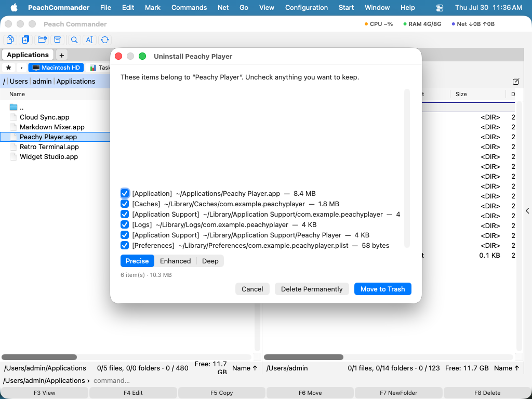Select the Applications panel tab
The width and height of the screenshot is (532, 399).
[x=28, y=55]
